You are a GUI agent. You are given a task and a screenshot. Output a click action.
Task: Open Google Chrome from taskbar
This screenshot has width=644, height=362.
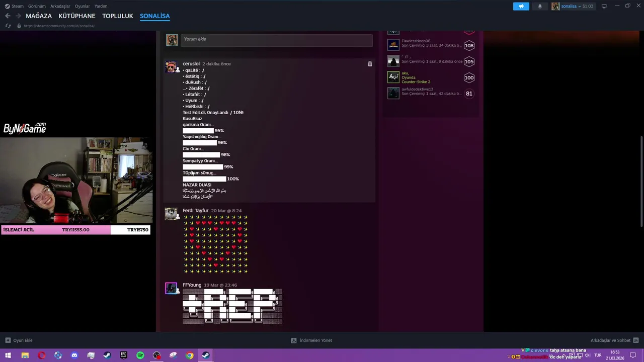point(190,355)
